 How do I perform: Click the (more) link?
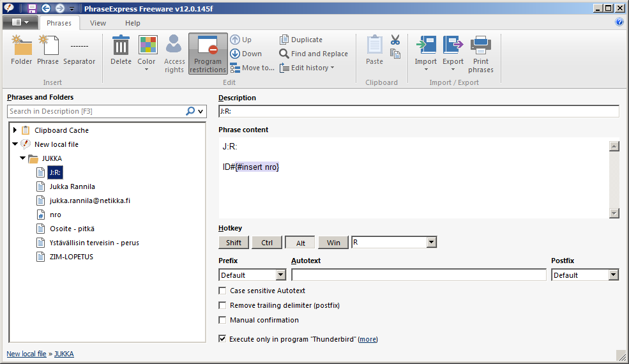[x=368, y=339]
